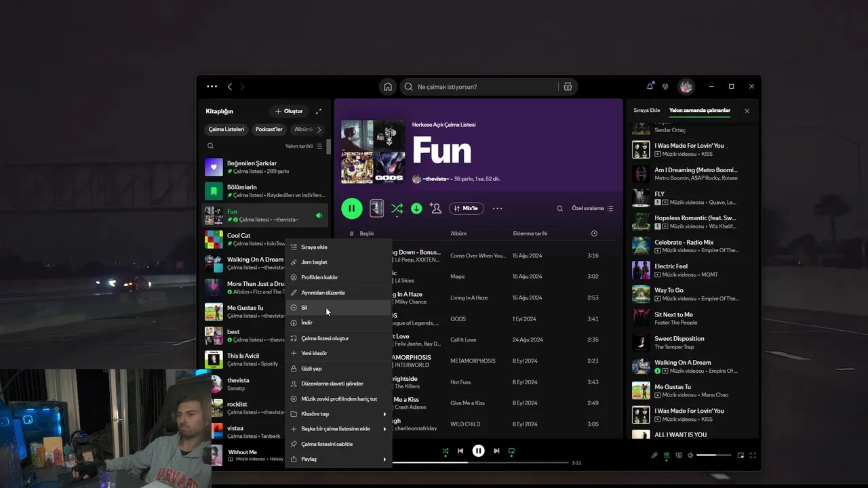Image resolution: width=868 pixels, height=488 pixels.
Task: Show more filter chips with chevron
Action: click(x=319, y=129)
